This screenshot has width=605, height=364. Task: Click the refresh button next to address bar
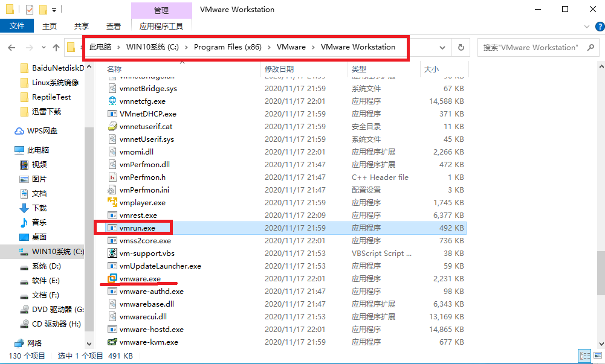click(x=461, y=47)
